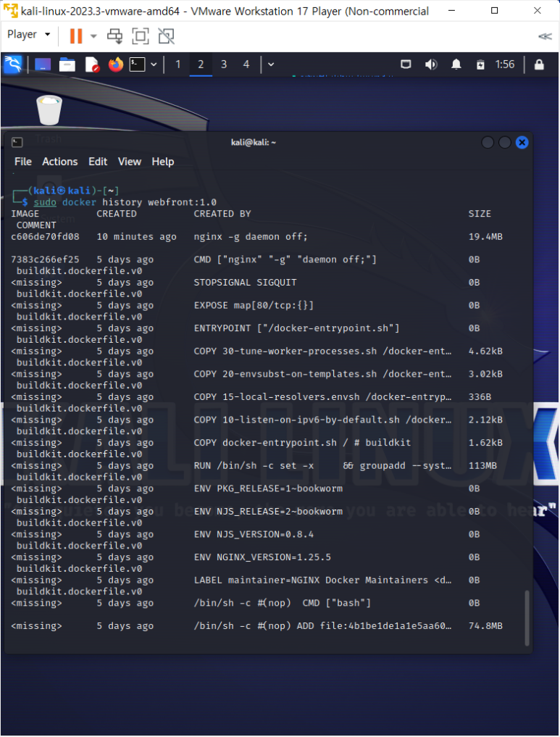Click the ENV NJS_VERSION=0.8.4 line
Image resolution: width=560 pixels, height=737 pixels.
(254, 534)
